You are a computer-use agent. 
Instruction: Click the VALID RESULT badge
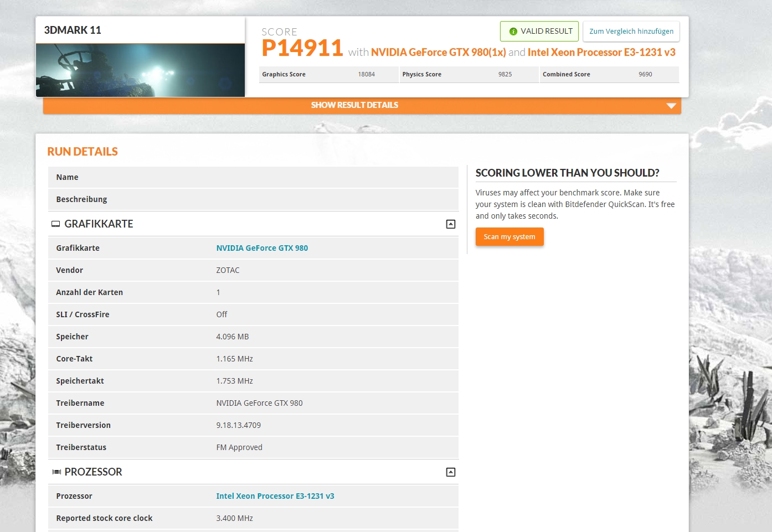click(x=539, y=32)
